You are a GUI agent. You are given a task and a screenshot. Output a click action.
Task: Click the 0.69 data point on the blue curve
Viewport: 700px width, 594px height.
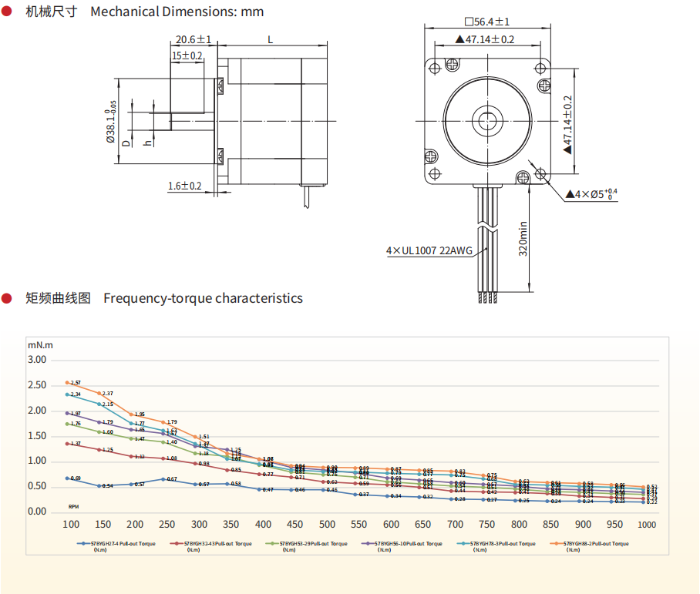tap(68, 478)
